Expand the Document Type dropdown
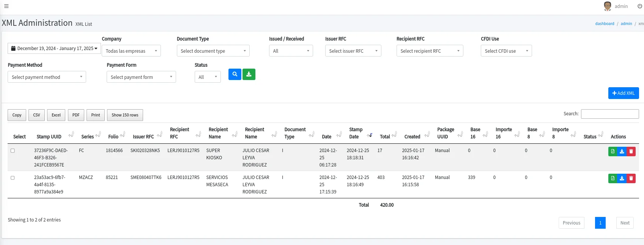 [x=213, y=51]
